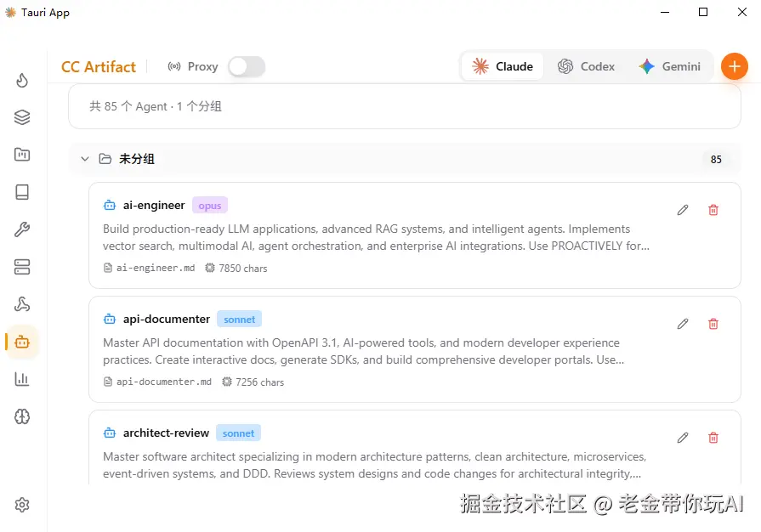Click the architect-review robot icon
The height and width of the screenshot is (532, 761).
coord(110,433)
